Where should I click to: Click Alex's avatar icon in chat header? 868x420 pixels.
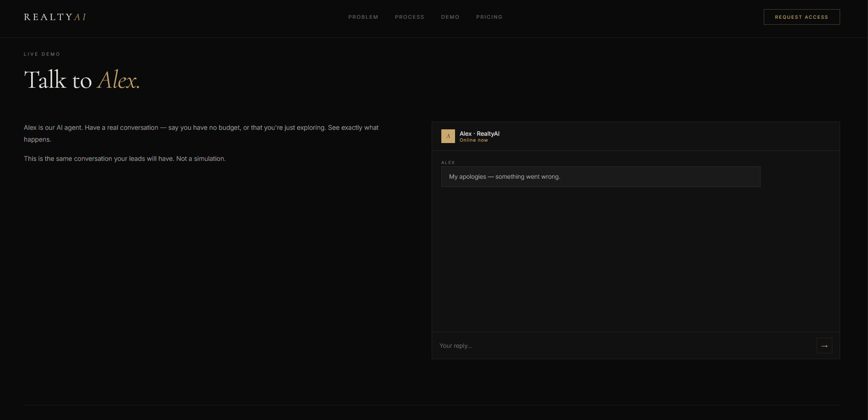448,136
